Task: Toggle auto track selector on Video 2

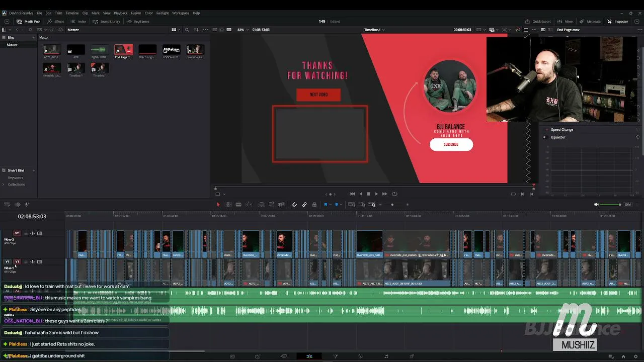Action: point(32,233)
